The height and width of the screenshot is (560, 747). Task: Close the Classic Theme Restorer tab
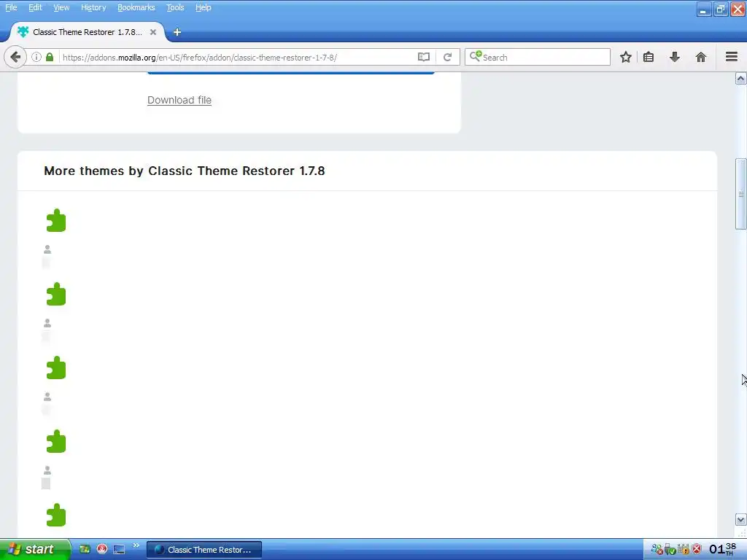click(x=153, y=32)
